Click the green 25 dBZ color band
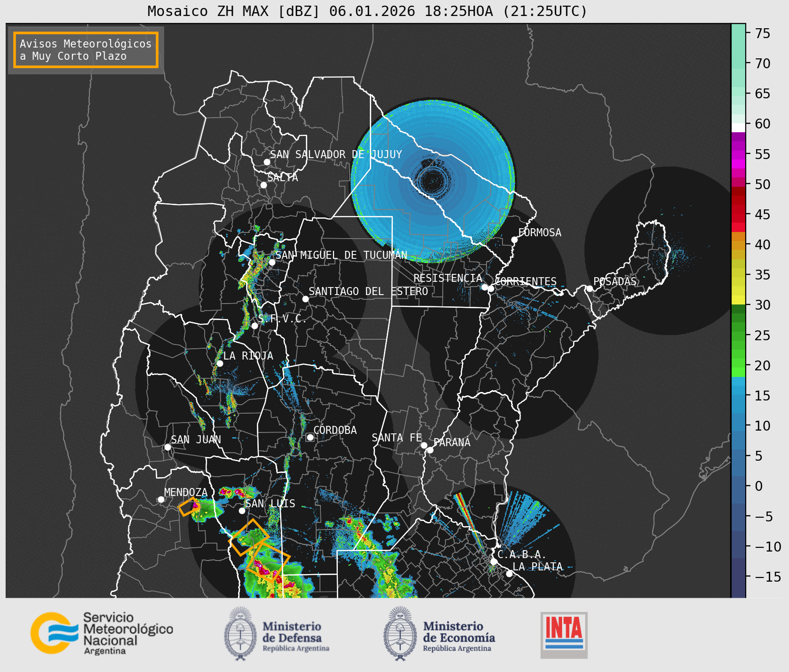This screenshot has width=789, height=672. (x=739, y=336)
